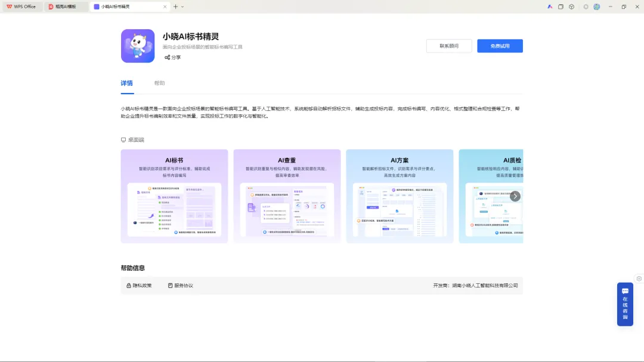
Task: Share the app via 分享
Action: pos(172,57)
